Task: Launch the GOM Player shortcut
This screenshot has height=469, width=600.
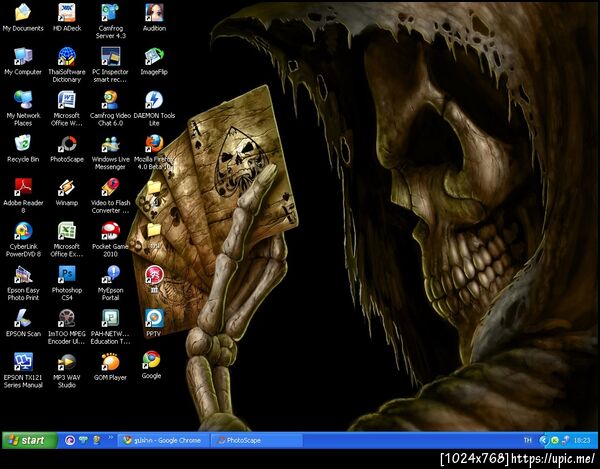Action: (x=111, y=366)
